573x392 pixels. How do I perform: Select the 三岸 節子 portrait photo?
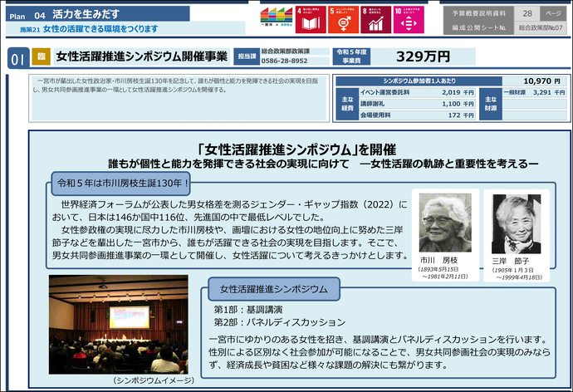[x=517, y=223]
